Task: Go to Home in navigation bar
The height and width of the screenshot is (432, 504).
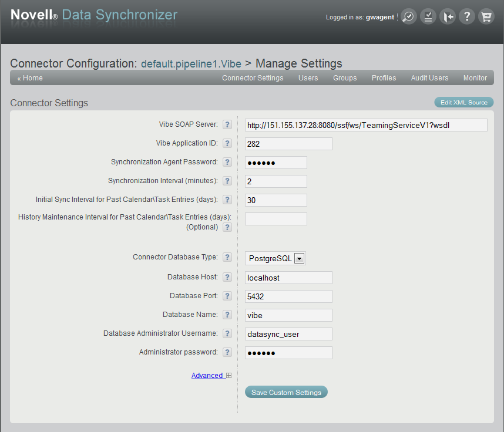Action: pos(30,78)
